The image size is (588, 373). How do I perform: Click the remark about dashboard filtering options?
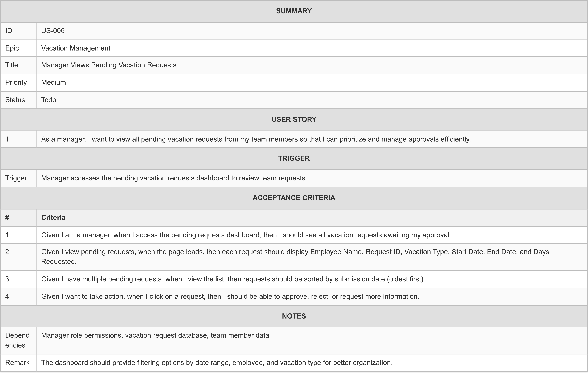coord(217,363)
